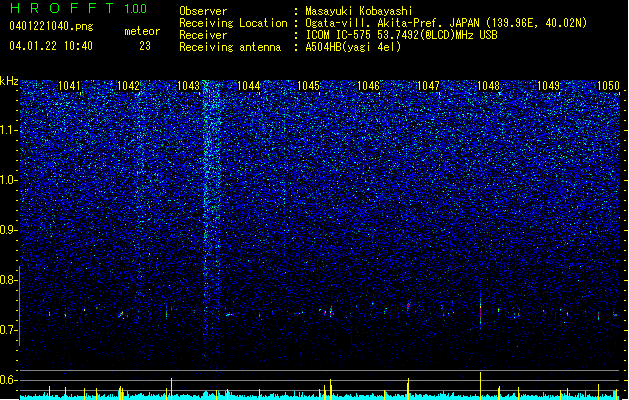Click the kHz axis unit label
The height and width of the screenshot is (400, 629).
click(x=9, y=81)
